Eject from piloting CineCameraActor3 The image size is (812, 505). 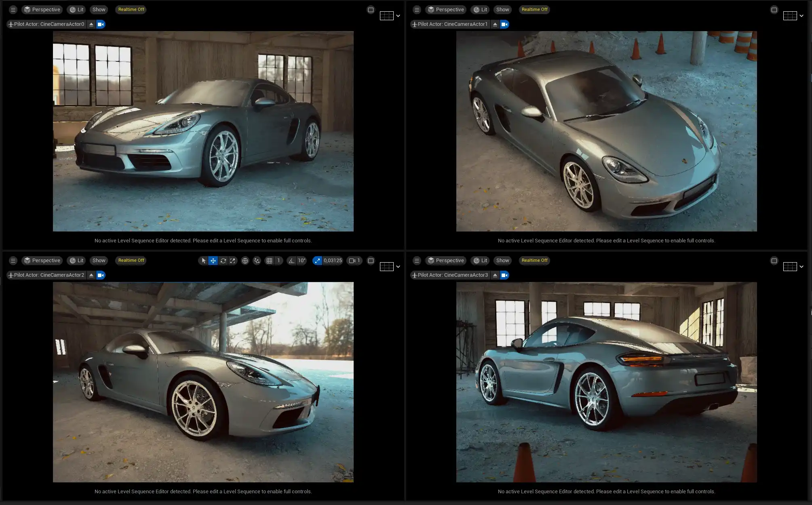(x=495, y=275)
